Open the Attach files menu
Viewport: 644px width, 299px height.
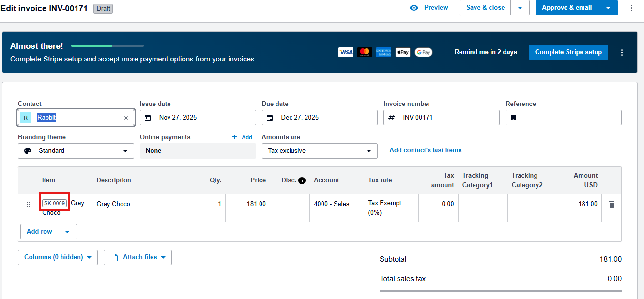pos(138,257)
